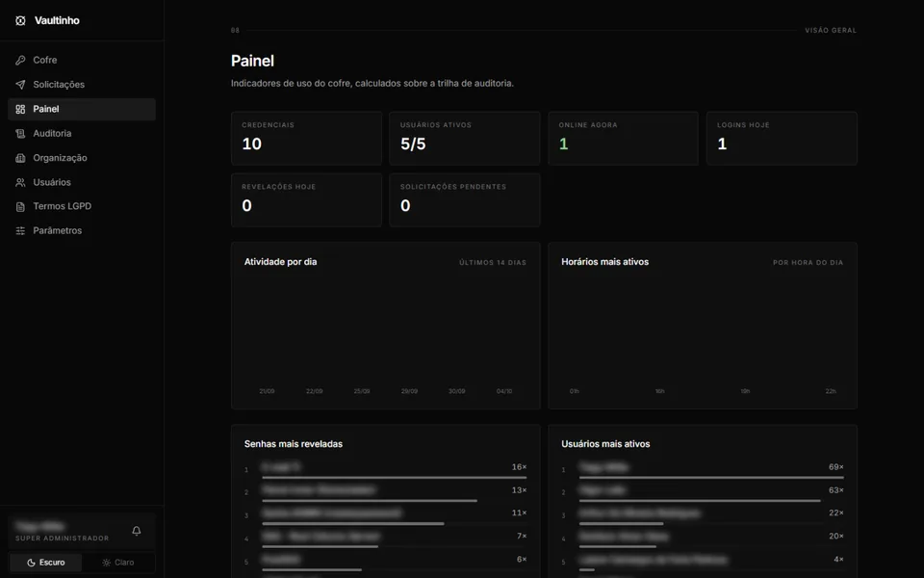This screenshot has height=578, width=924.
Task: Click the Vaultinho logo icon
Action: [20, 20]
